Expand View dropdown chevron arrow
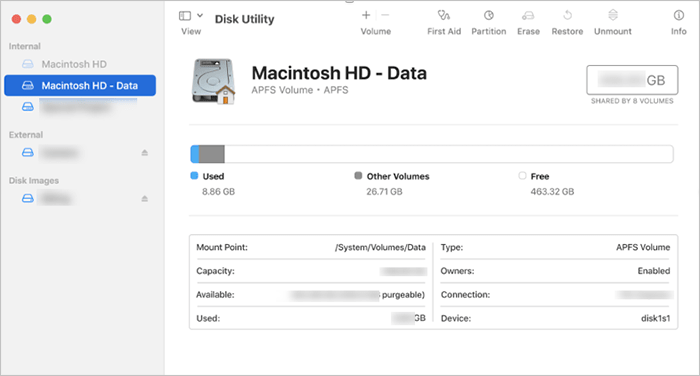The width and height of the screenshot is (700, 376). (x=200, y=15)
